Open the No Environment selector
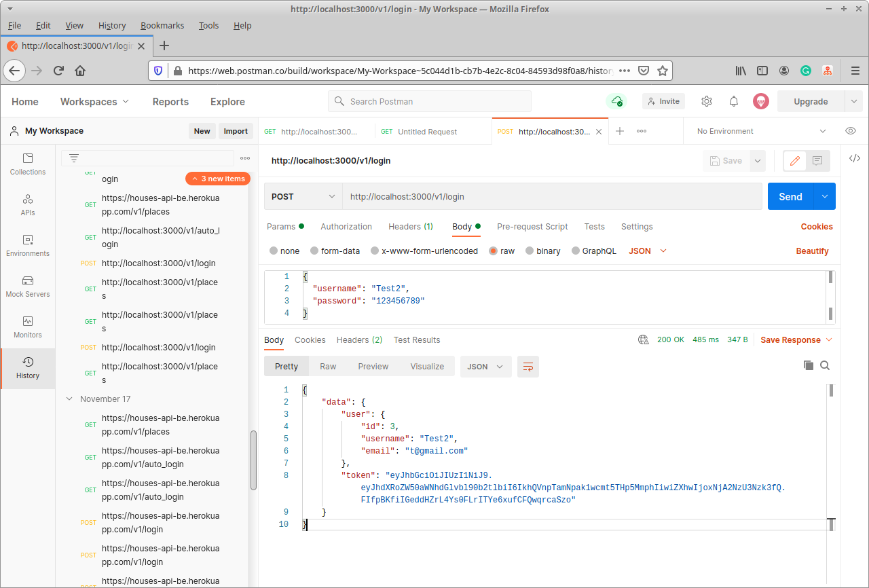This screenshot has width=869, height=588. (761, 131)
